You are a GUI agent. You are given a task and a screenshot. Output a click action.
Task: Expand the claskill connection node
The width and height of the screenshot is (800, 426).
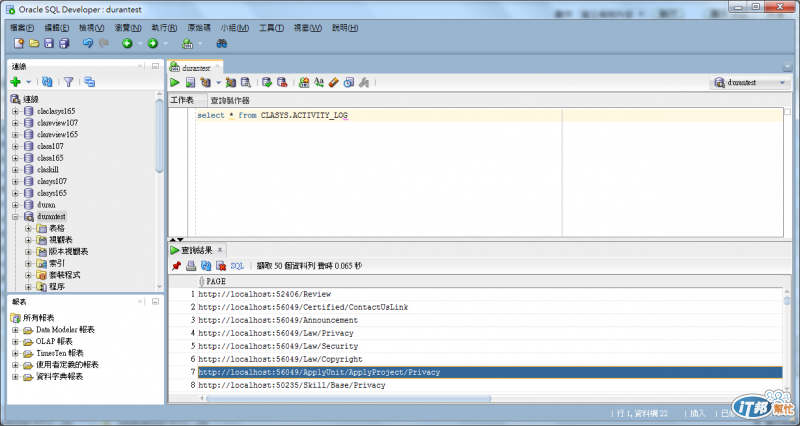15,170
